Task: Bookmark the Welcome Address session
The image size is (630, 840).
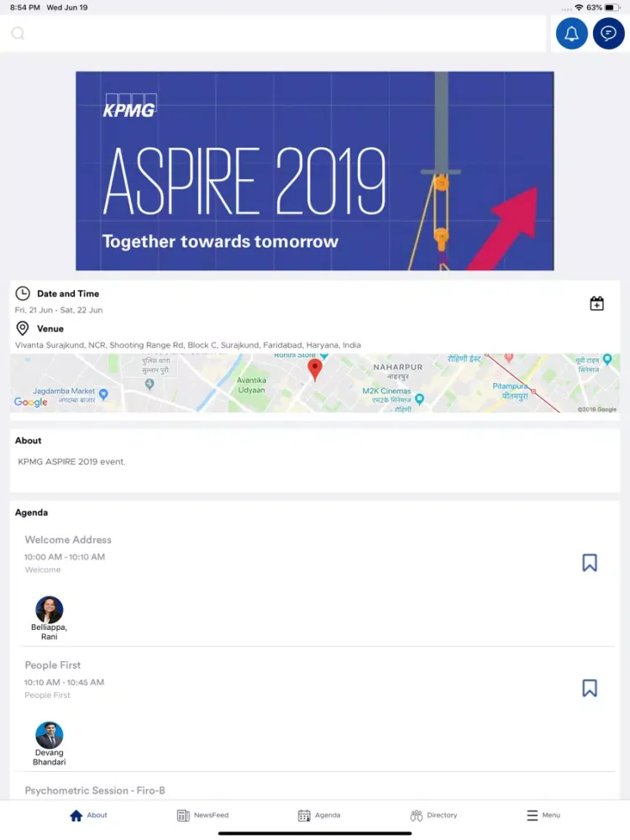Action: [x=590, y=563]
